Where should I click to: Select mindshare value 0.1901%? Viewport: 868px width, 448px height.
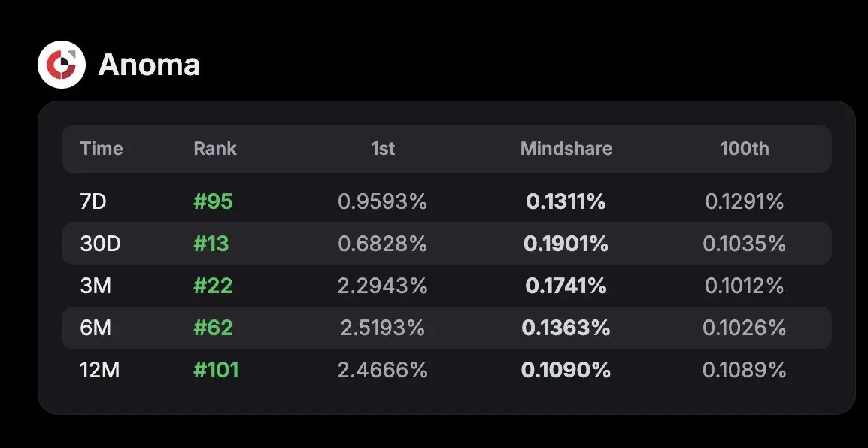tap(566, 244)
